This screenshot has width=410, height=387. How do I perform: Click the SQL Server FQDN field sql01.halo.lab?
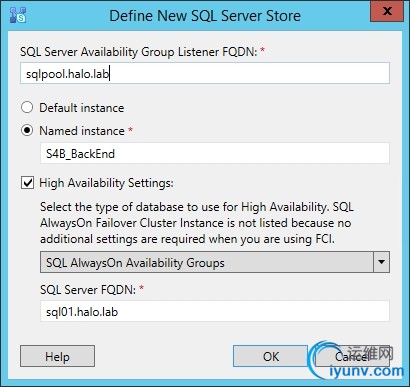click(x=215, y=312)
